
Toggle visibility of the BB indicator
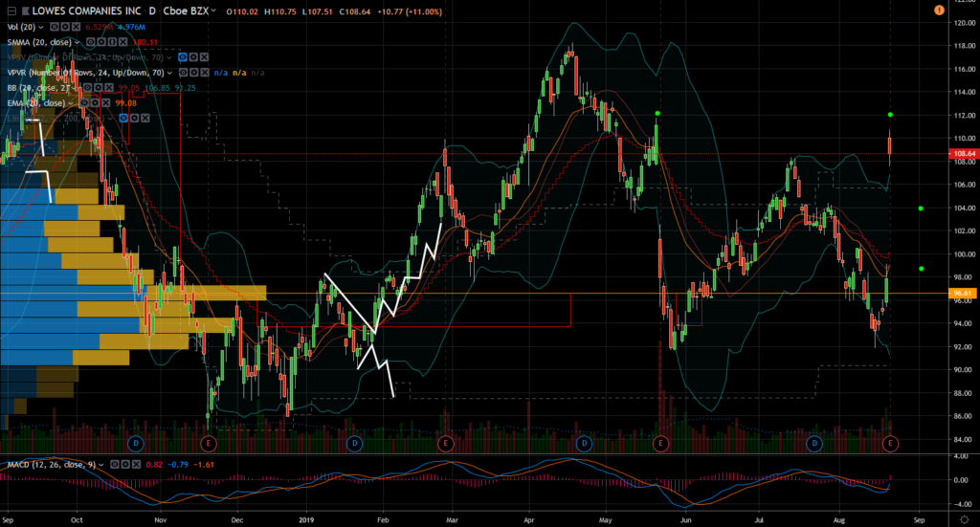pyautogui.click(x=87, y=87)
